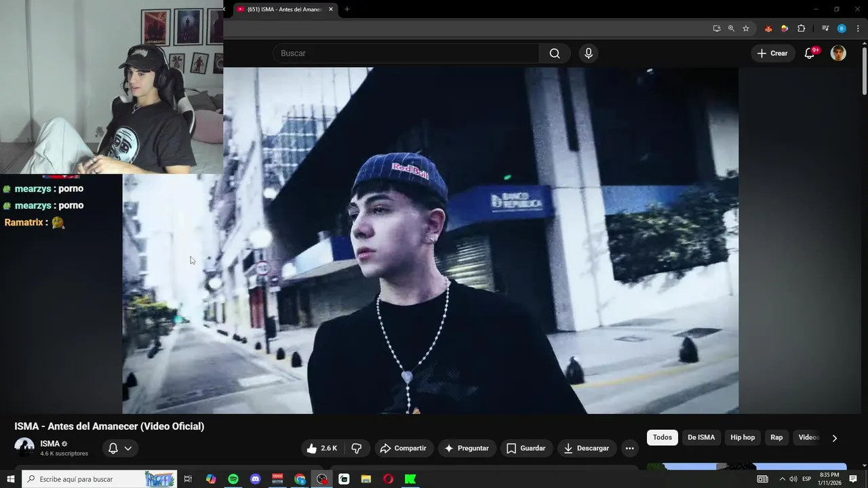Open the volume speaker tray icon
This screenshot has height=488, width=868.
pyautogui.click(x=793, y=479)
